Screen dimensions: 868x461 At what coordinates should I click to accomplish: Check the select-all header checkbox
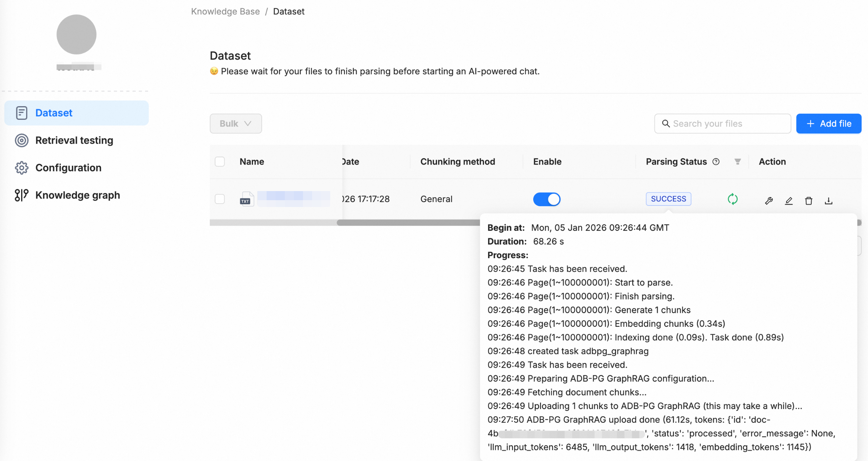pyautogui.click(x=220, y=162)
